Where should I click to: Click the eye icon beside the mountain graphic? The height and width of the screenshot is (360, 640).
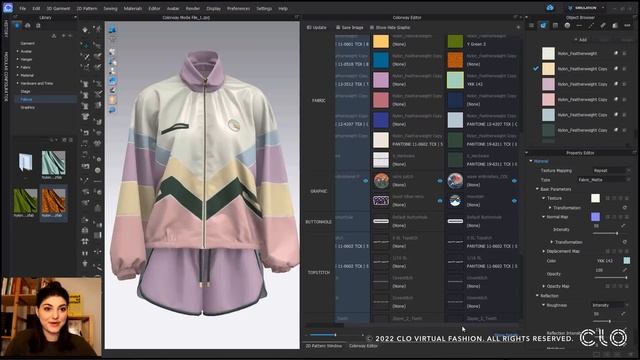(514, 201)
